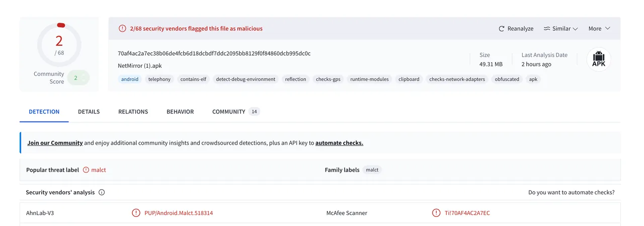
Task: Click the Ti!70AF4AC2A7EC detection
Action: coord(467,213)
